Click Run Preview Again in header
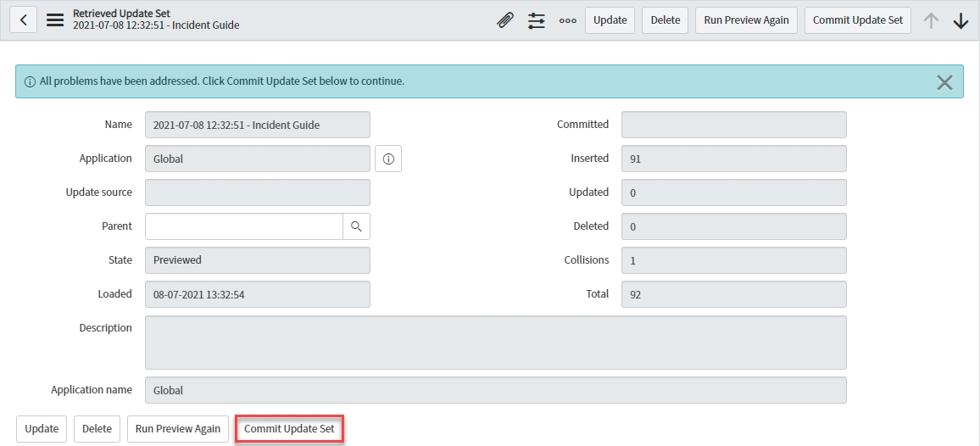This screenshot has width=980, height=446. [x=746, y=20]
